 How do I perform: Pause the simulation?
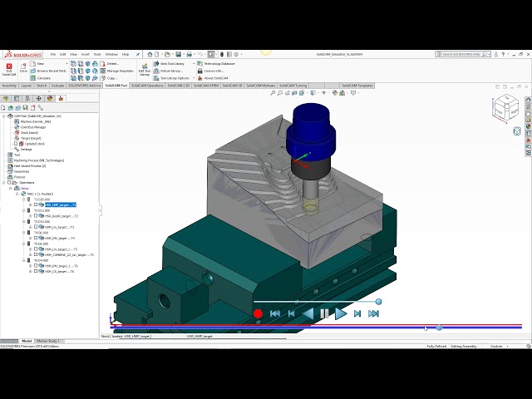(324, 314)
